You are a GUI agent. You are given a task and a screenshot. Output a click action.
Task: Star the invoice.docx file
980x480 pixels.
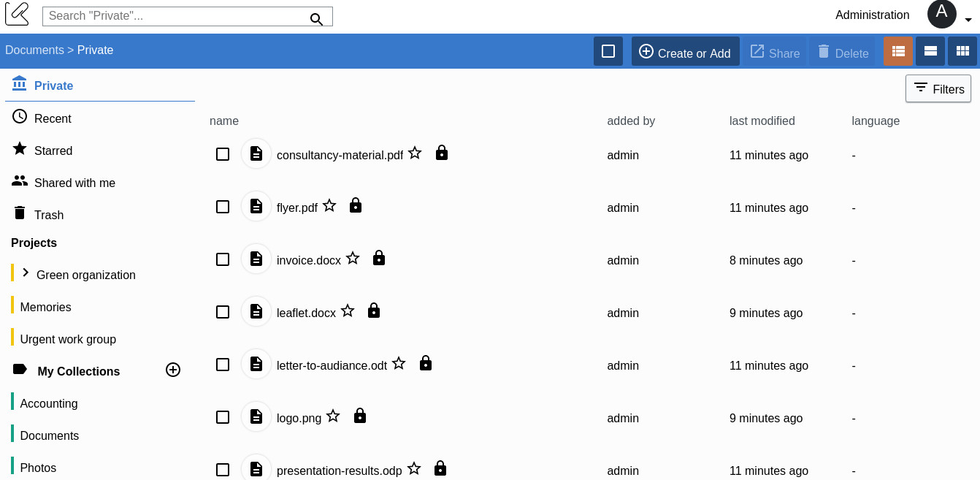coord(353,258)
